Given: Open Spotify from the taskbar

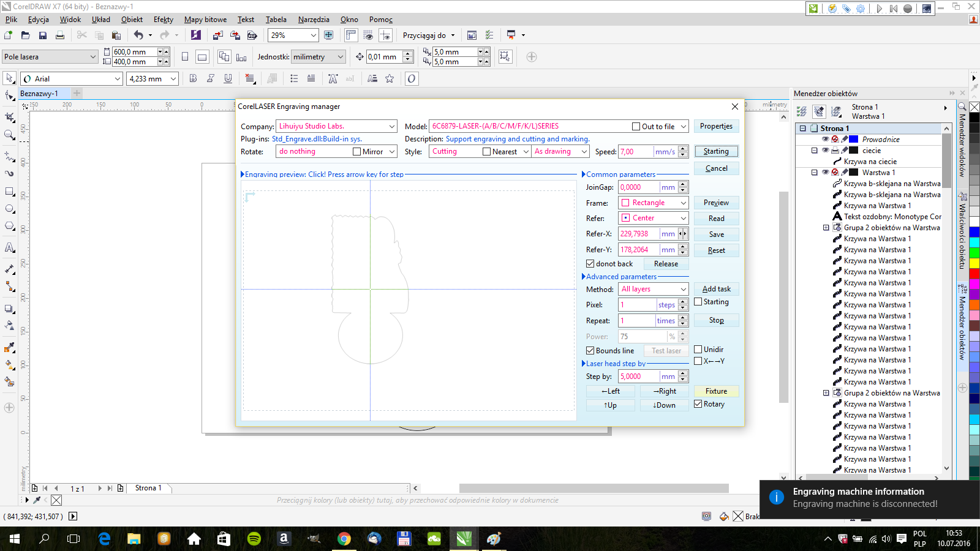Looking at the screenshot, I should pyautogui.click(x=254, y=539).
